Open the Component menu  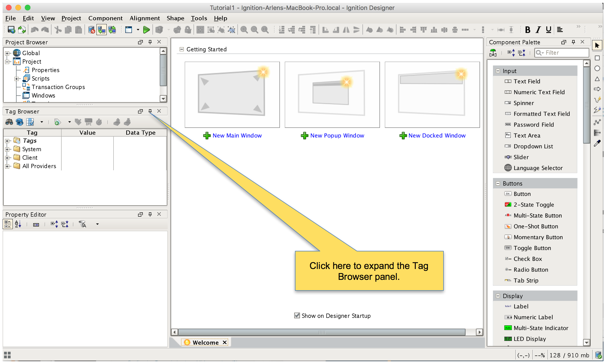[x=105, y=18]
